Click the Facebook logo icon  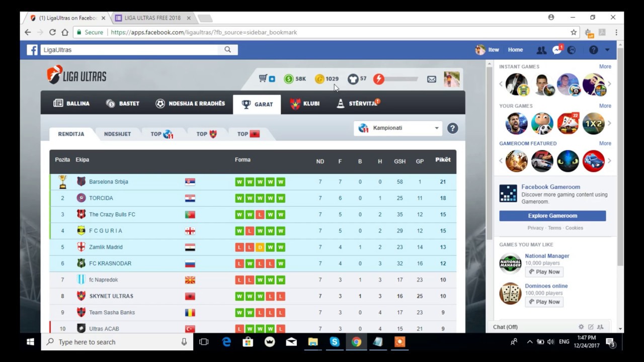pyautogui.click(x=32, y=50)
